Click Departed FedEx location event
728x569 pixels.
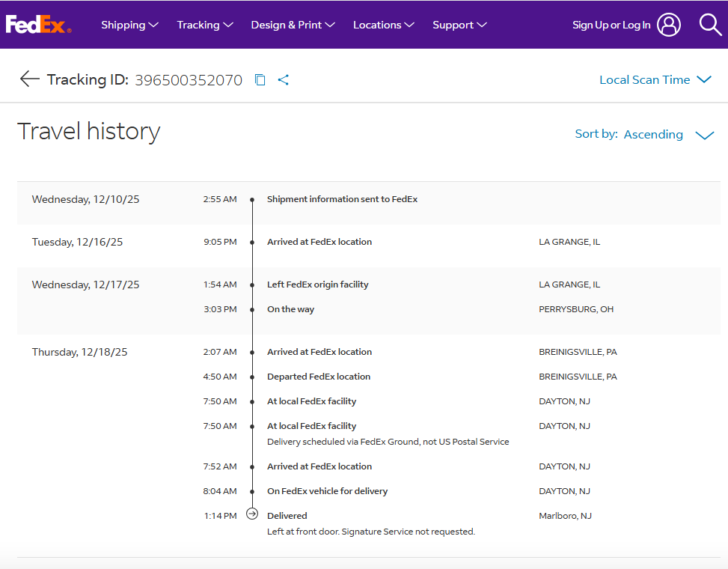[x=319, y=377]
